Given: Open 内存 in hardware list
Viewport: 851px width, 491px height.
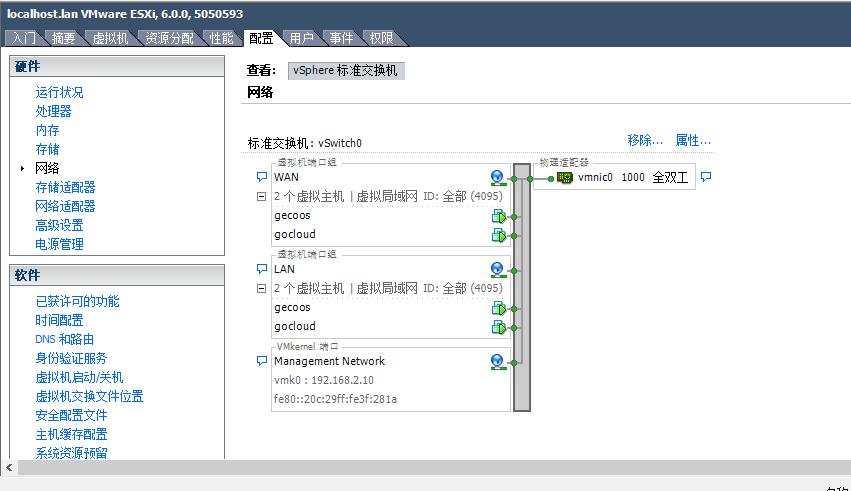Looking at the screenshot, I should pos(47,130).
